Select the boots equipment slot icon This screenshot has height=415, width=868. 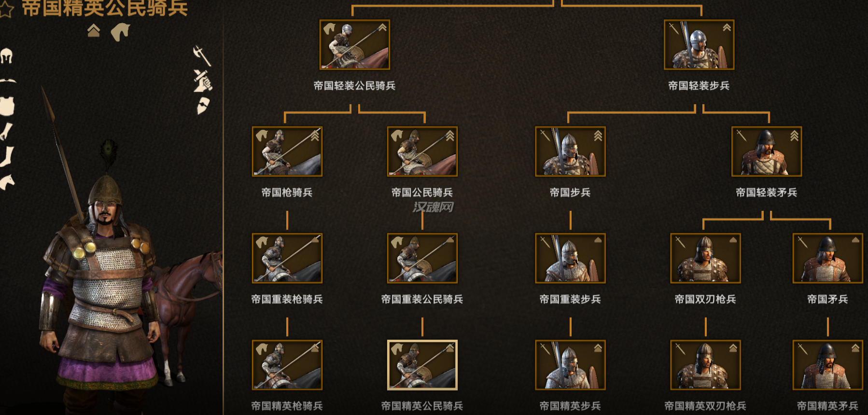pos(7,157)
